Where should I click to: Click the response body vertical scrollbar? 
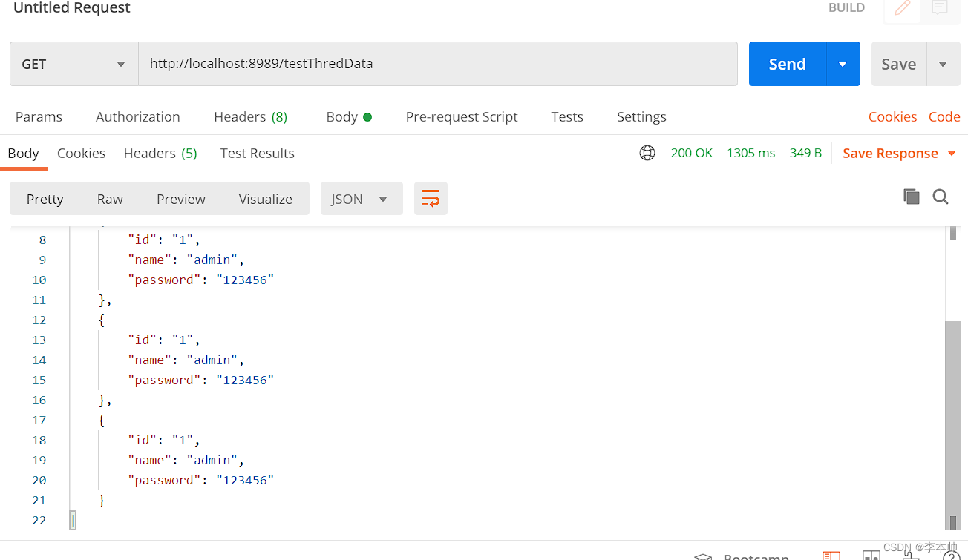tap(952, 415)
